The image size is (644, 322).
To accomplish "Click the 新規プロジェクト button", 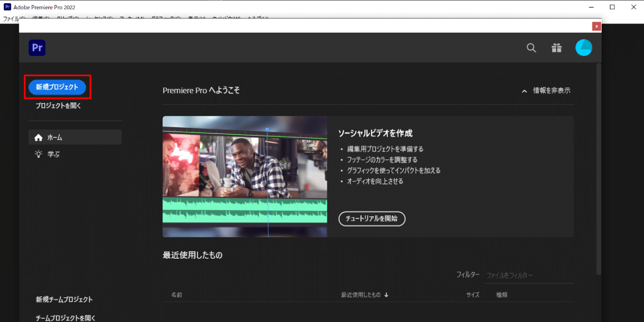I will coord(57,87).
